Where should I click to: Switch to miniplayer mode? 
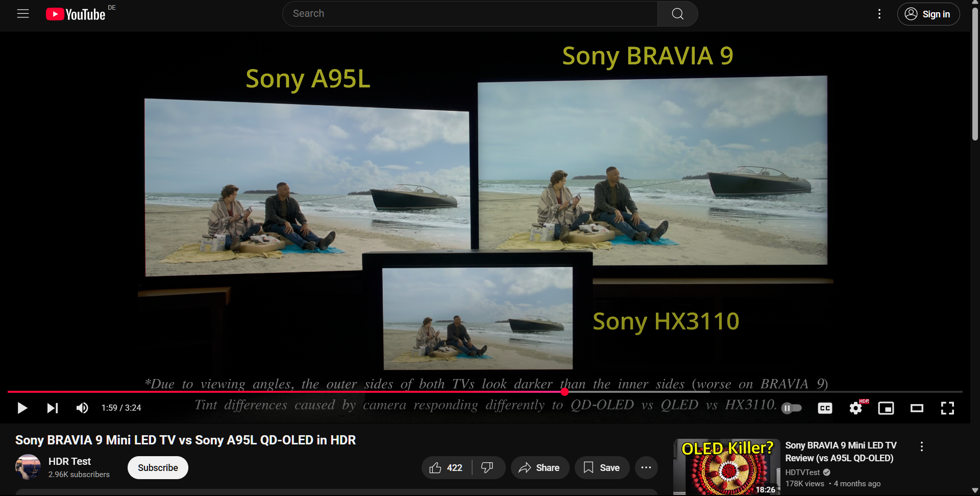(886, 408)
